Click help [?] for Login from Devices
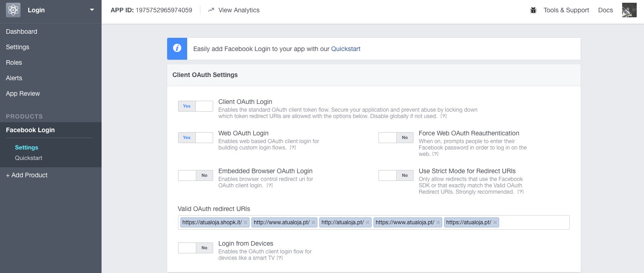The height and width of the screenshot is (273, 644). [x=280, y=258]
